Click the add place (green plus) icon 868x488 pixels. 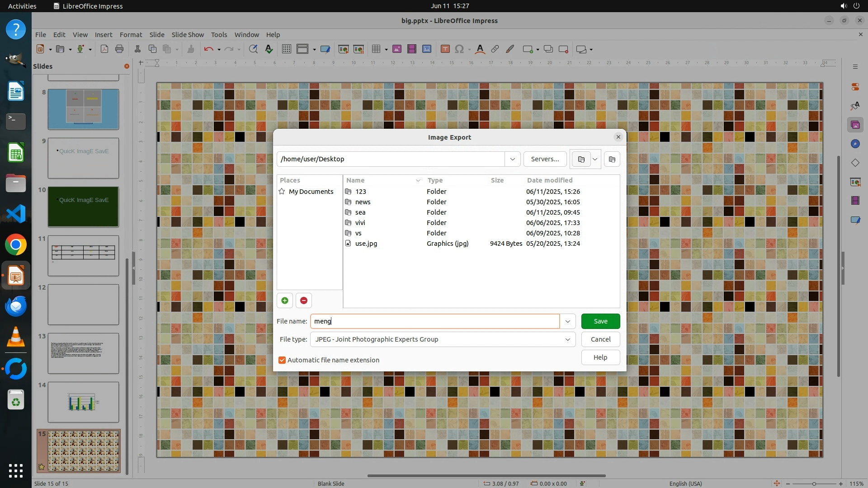[x=285, y=300]
